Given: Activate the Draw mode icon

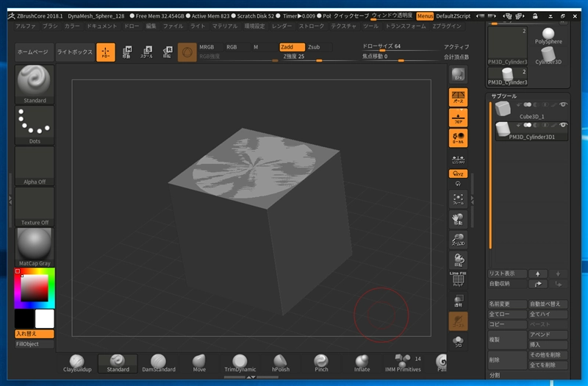Looking at the screenshot, I should tap(106, 52).
